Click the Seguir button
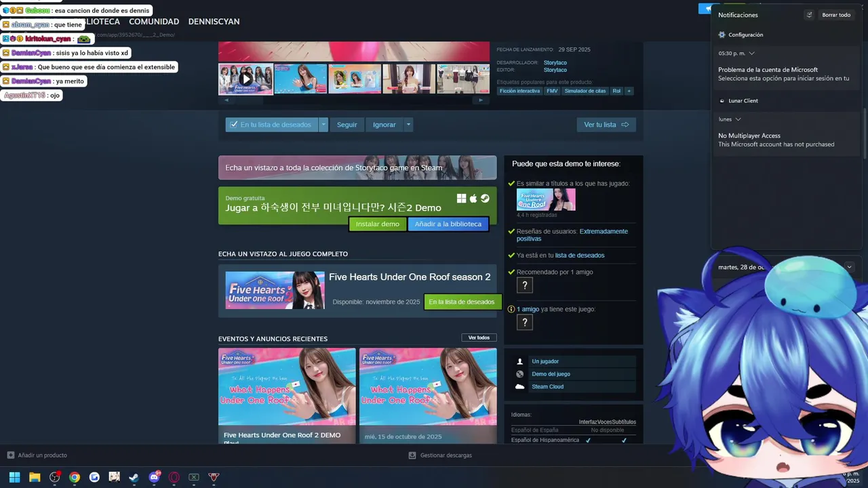The height and width of the screenshot is (488, 868). 347,125
